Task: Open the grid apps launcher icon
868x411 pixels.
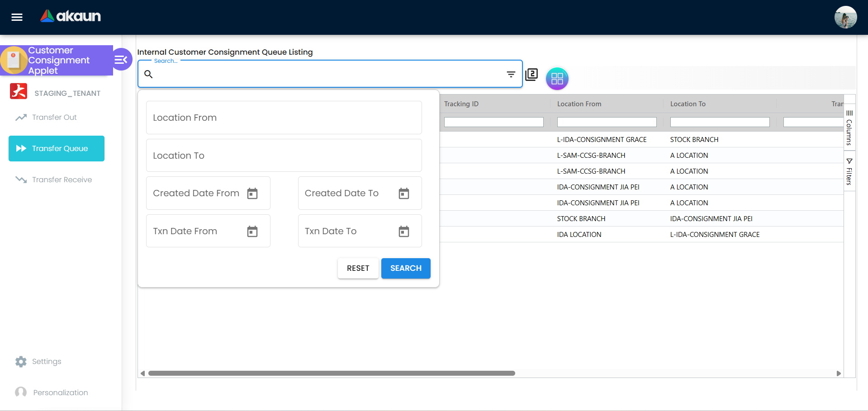Action: (x=557, y=78)
